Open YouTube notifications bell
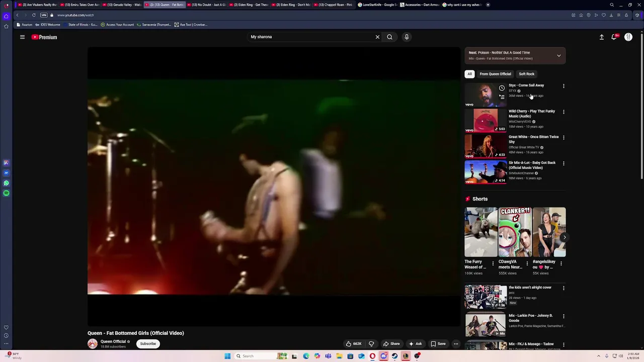Image resolution: width=644 pixels, height=362 pixels. [614, 37]
